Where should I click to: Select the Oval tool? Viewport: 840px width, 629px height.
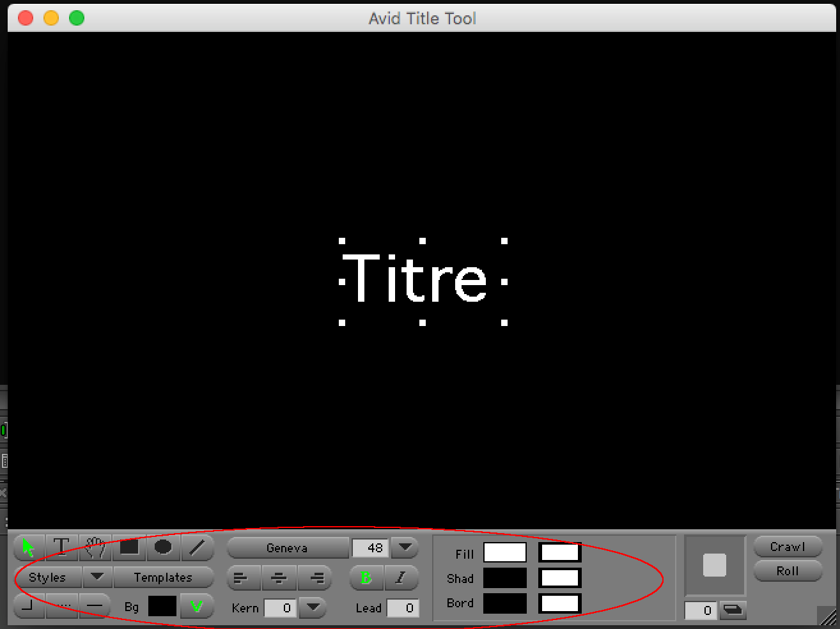[163, 548]
